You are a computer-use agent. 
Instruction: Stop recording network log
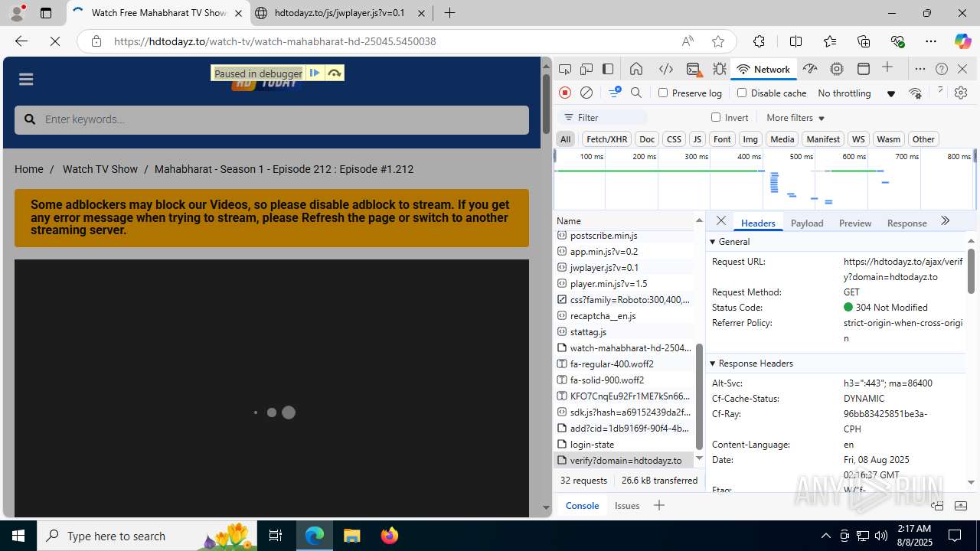coord(565,93)
